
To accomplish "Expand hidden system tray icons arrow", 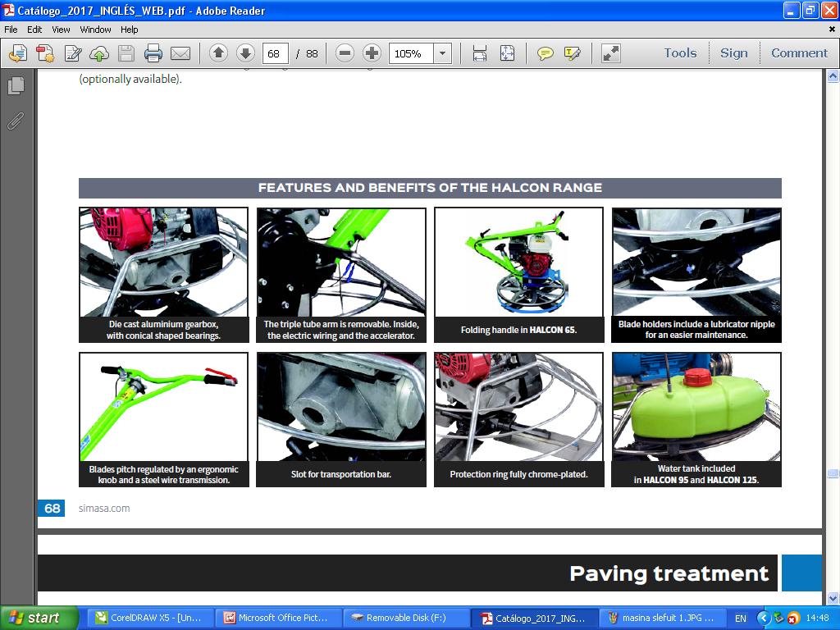I will click(763, 619).
